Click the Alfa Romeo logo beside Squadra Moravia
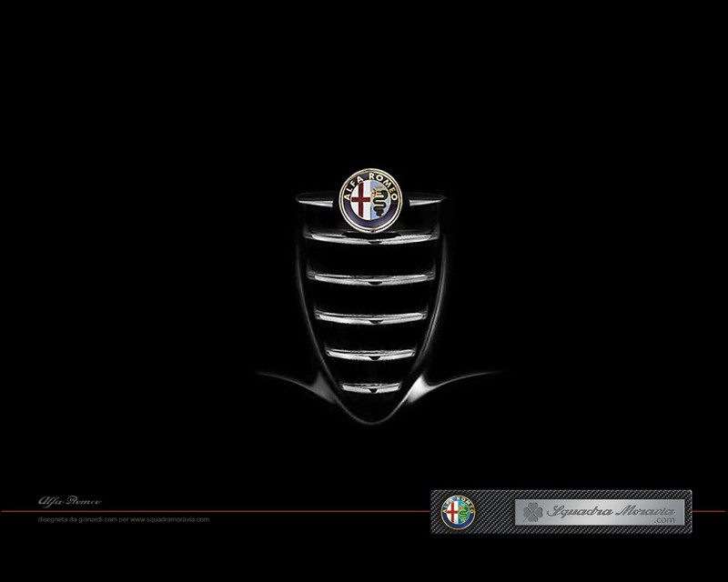This screenshot has height=582, width=728. point(458,512)
